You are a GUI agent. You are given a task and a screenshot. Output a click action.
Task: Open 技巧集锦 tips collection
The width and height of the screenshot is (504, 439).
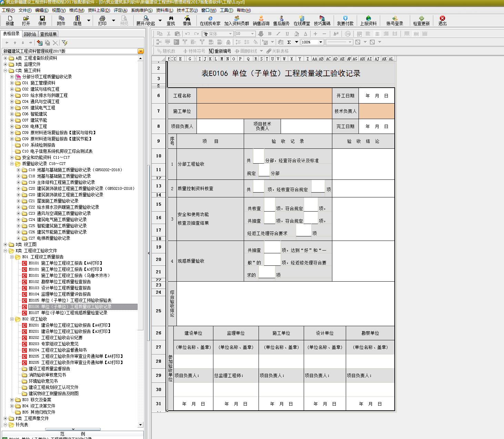point(322,21)
